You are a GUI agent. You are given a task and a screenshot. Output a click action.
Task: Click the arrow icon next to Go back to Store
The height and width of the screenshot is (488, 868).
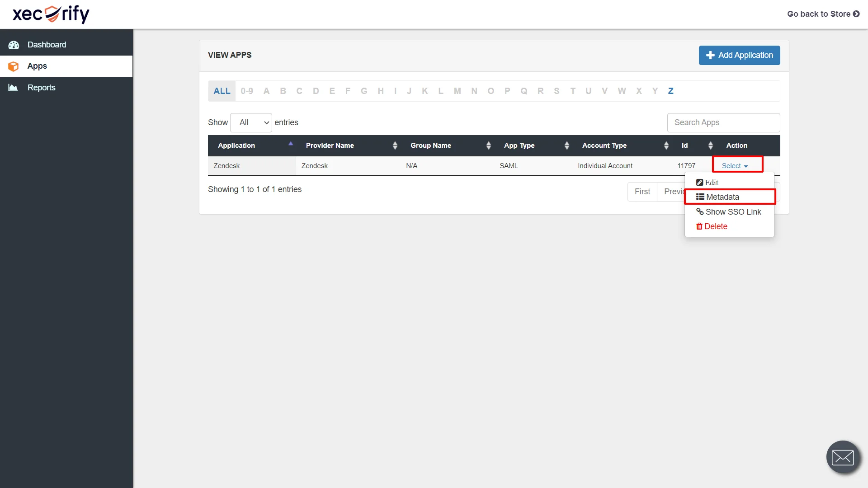(857, 14)
